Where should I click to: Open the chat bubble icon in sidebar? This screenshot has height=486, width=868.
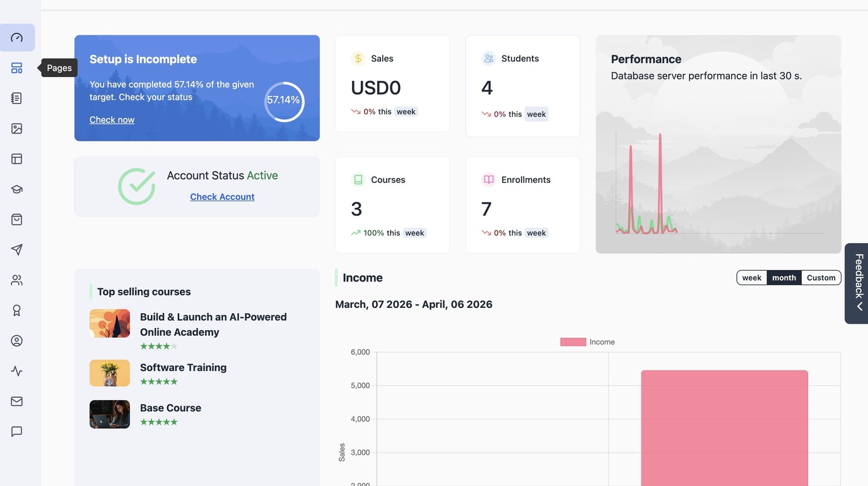point(17,432)
